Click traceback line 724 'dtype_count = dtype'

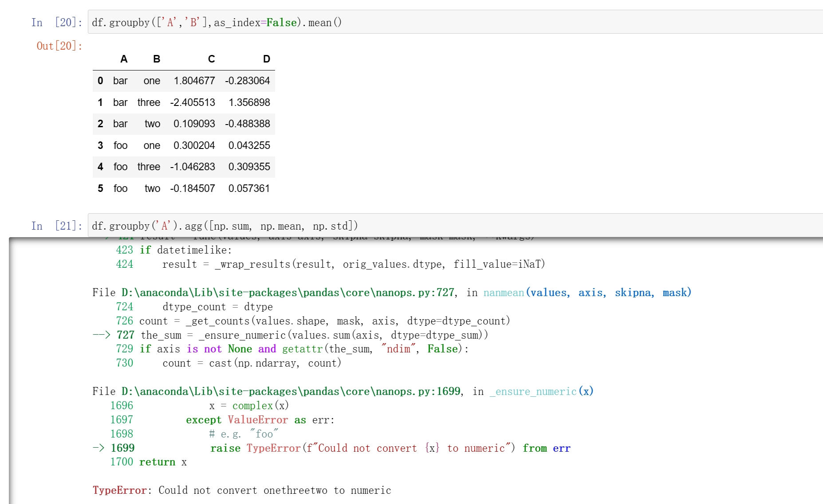click(x=217, y=307)
